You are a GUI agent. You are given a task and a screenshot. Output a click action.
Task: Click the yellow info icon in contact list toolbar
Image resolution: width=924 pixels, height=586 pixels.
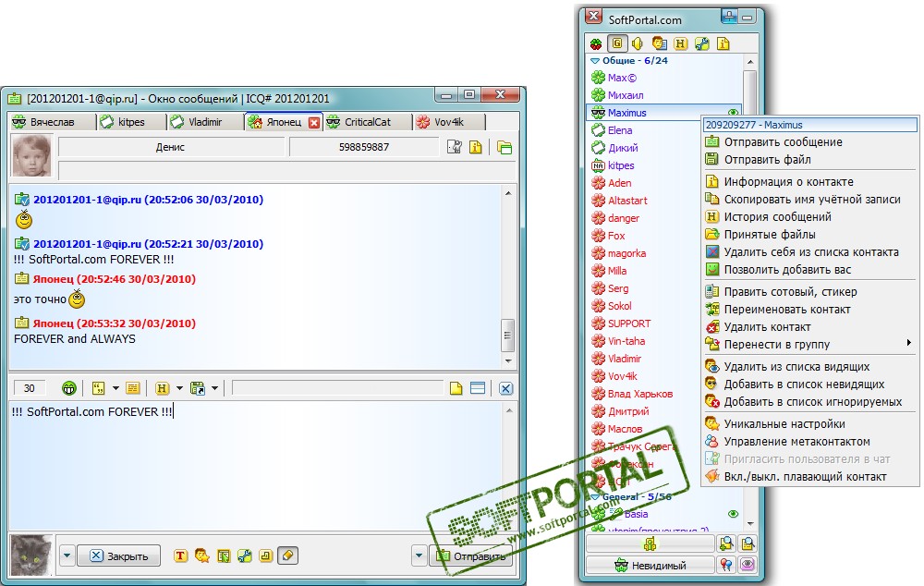[x=723, y=43]
